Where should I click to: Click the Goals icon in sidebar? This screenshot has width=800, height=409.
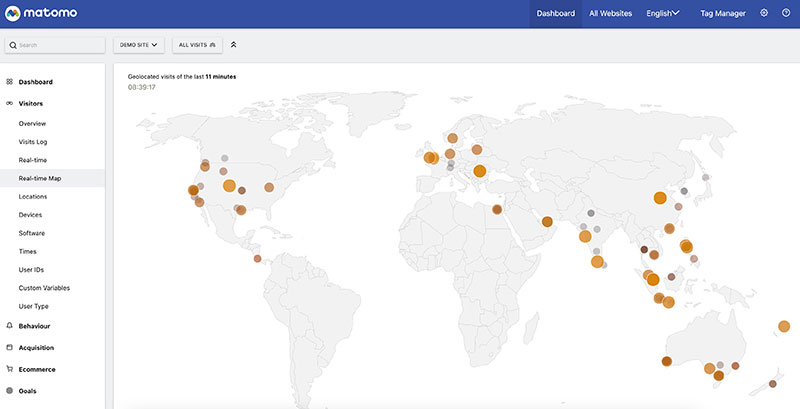pos(9,391)
